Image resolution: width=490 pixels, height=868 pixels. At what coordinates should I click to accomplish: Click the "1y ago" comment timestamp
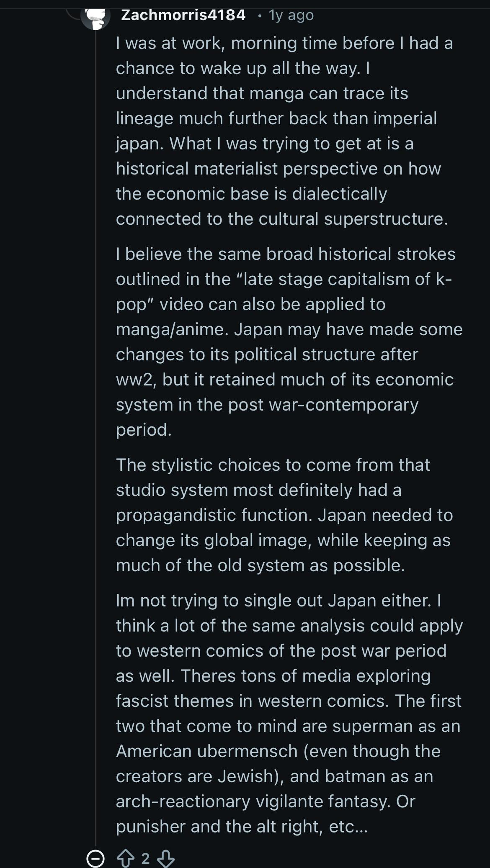(x=291, y=15)
